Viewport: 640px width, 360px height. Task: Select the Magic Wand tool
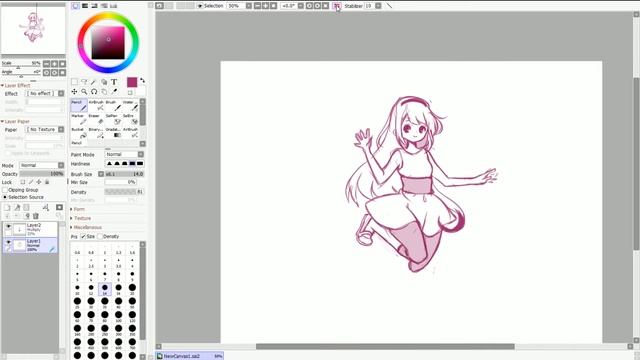click(94, 82)
